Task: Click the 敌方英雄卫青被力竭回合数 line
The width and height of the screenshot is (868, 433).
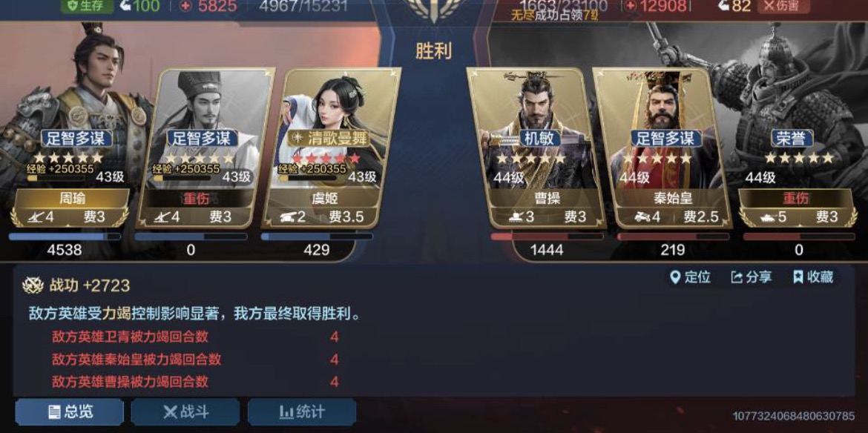Action: click(x=130, y=336)
